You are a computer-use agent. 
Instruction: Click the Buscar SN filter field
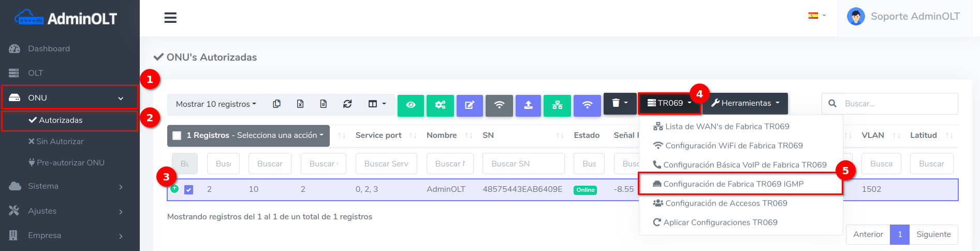pyautogui.click(x=523, y=164)
